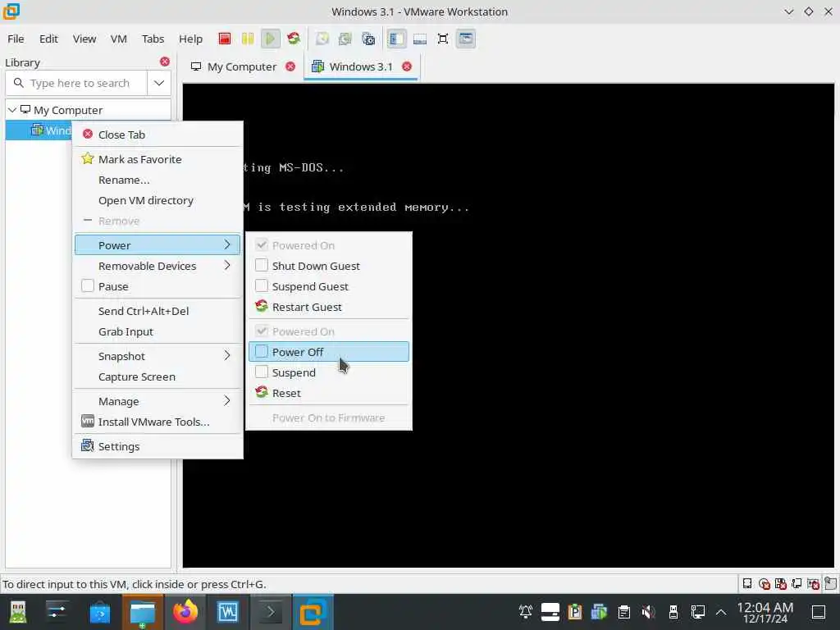Close the library panel with red X
The width and height of the screenshot is (840, 630).
coord(165,62)
